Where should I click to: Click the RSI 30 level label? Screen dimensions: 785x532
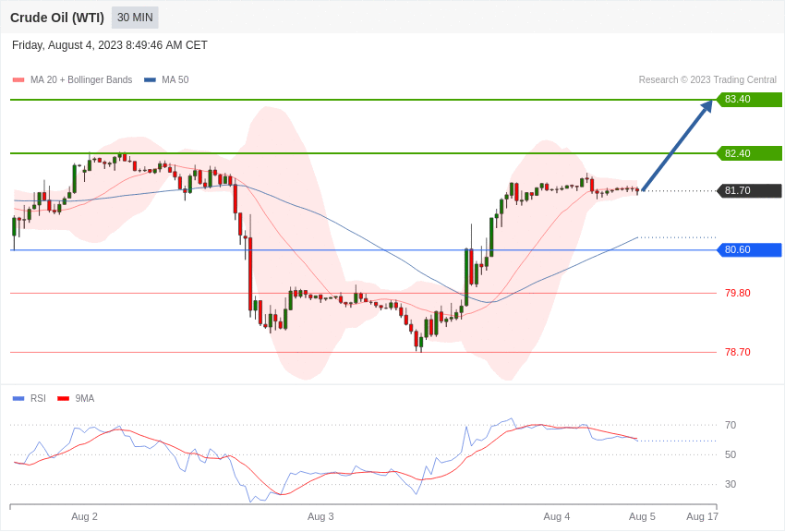[x=731, y=484]
